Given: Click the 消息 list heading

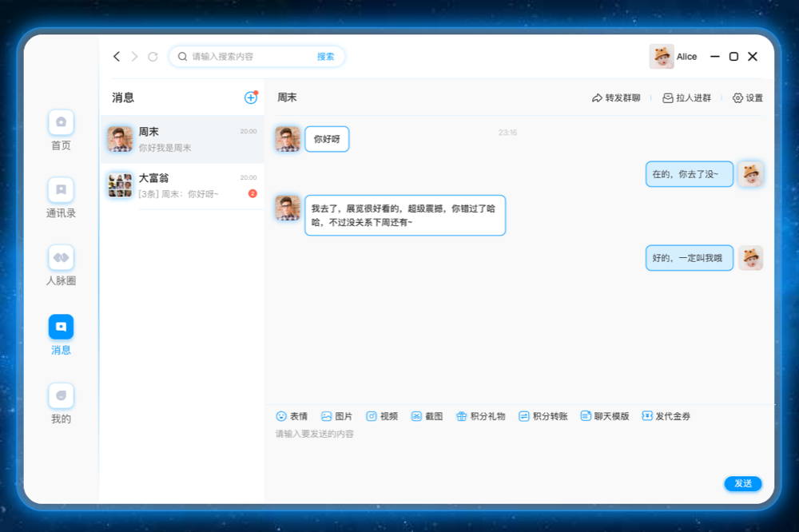Looking at the screenshot, I should 123,97.
